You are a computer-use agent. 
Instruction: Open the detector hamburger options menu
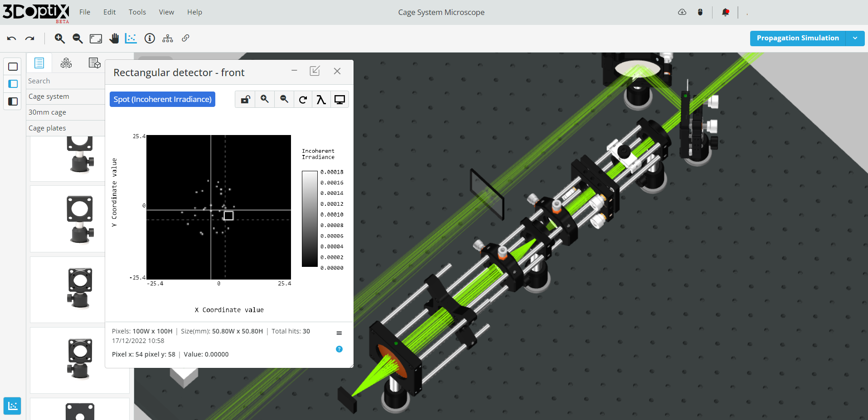pos(339,333)
